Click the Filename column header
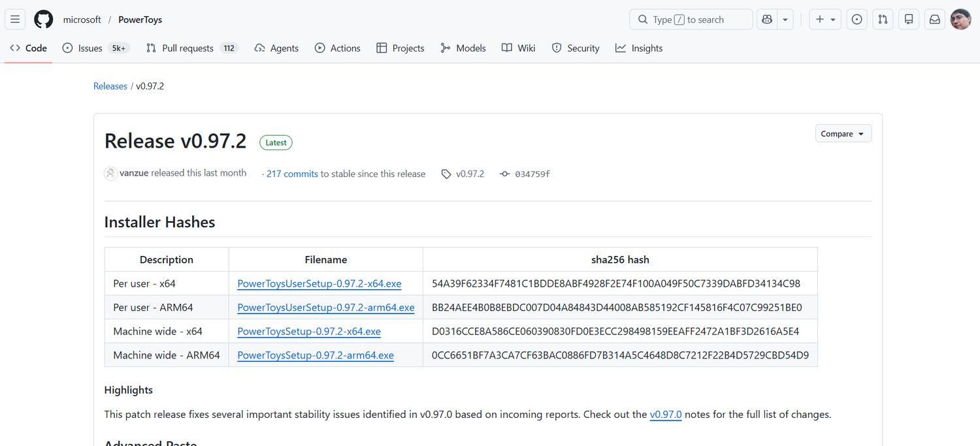The height and width of the screenshot is (446, 980). (326, 260)
